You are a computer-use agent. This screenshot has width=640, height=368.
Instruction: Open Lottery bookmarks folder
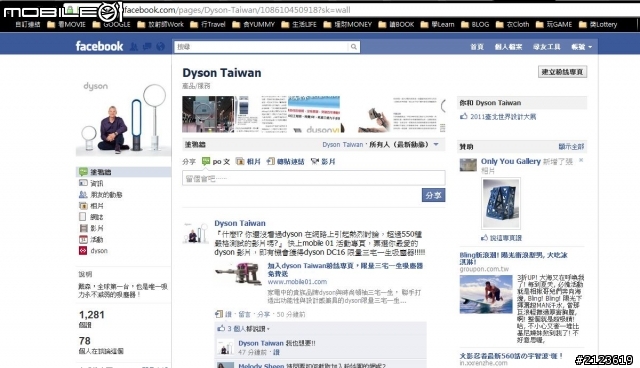click(598, 24)
